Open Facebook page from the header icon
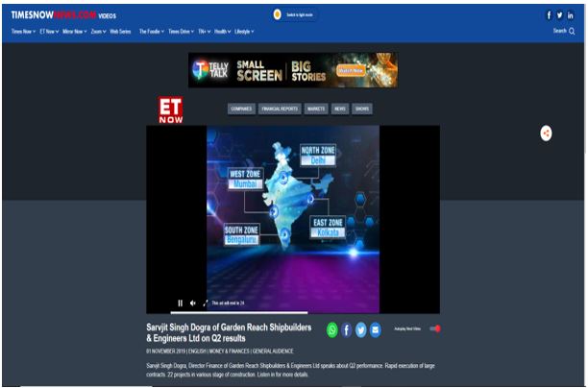The image size is (588, 388). tap(549, 15)
